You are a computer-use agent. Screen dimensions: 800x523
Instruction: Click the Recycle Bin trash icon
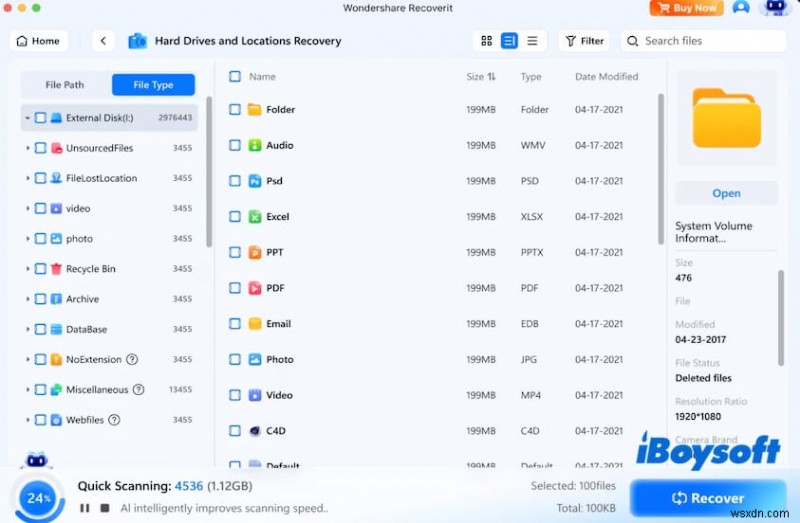(x=56, y=269)
